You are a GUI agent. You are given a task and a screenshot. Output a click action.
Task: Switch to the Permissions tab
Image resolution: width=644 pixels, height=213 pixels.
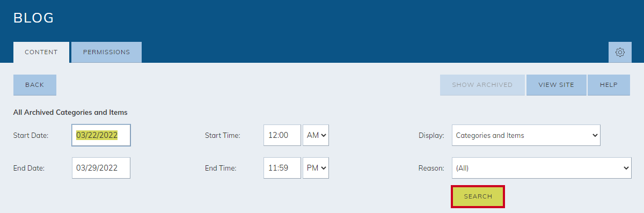coord(106,52)
